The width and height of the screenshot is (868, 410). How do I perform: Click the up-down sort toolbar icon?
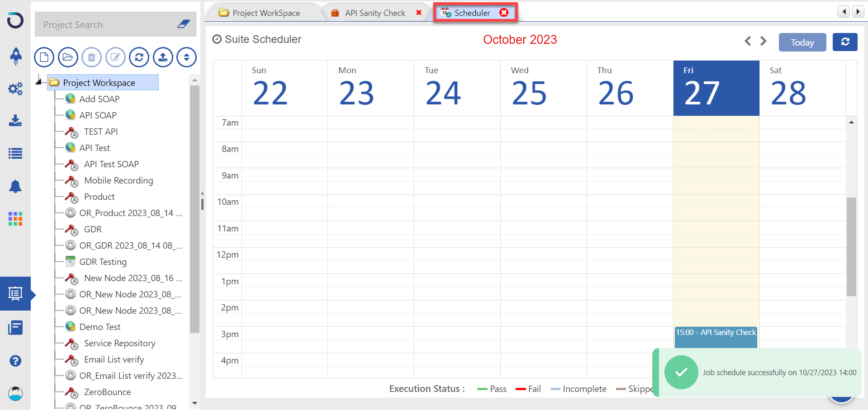pos(186,57)
